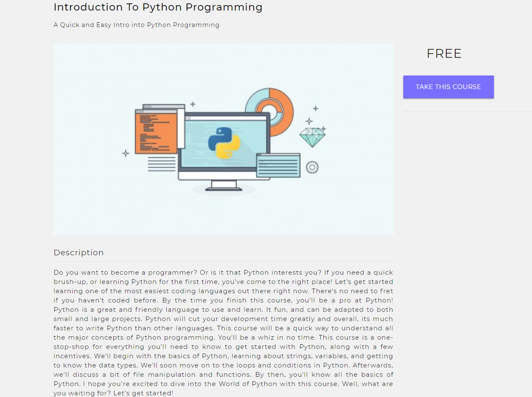Select the gear icon in the illustration

pos(312,167)
